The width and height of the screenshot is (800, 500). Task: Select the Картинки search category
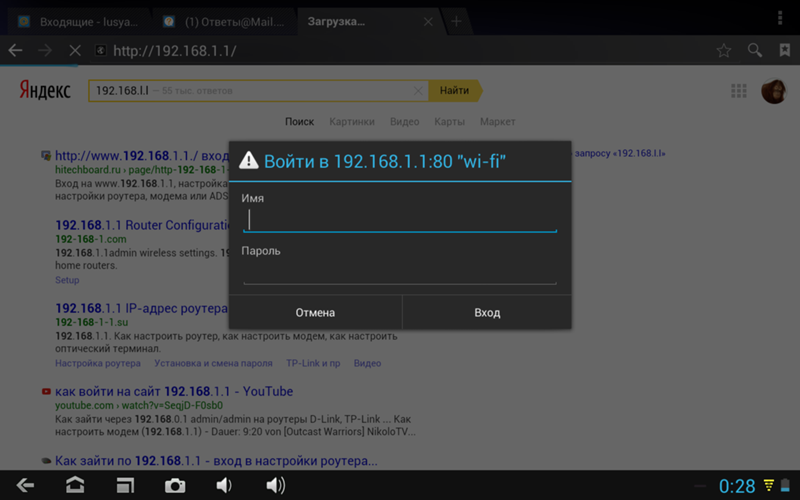tap(352, 121)
